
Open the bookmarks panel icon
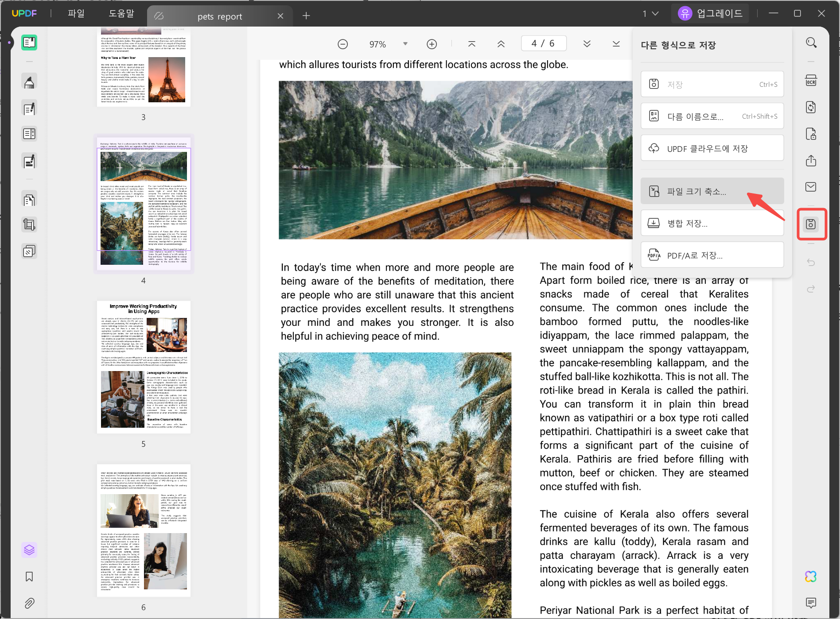click(x=29, y=576)
